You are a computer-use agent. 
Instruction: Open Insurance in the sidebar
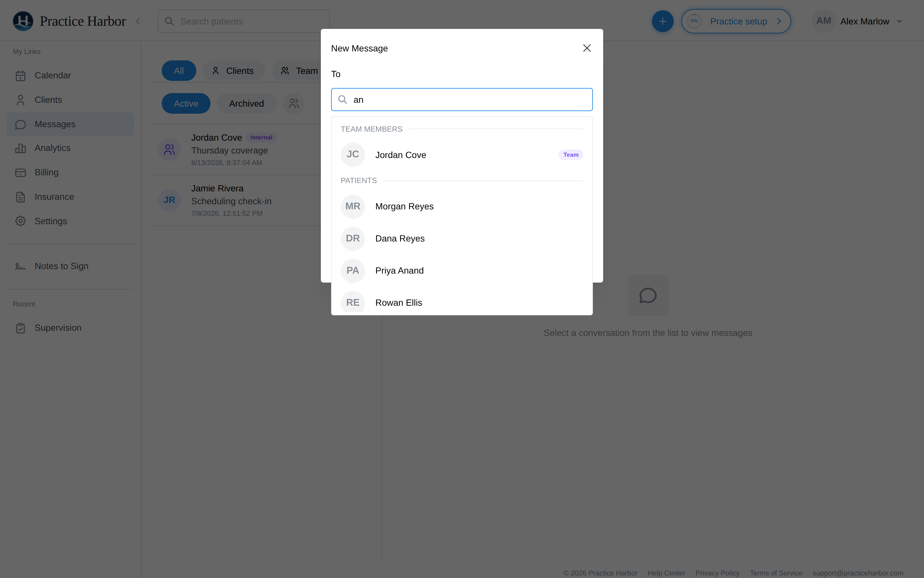[x=70, y=197]
